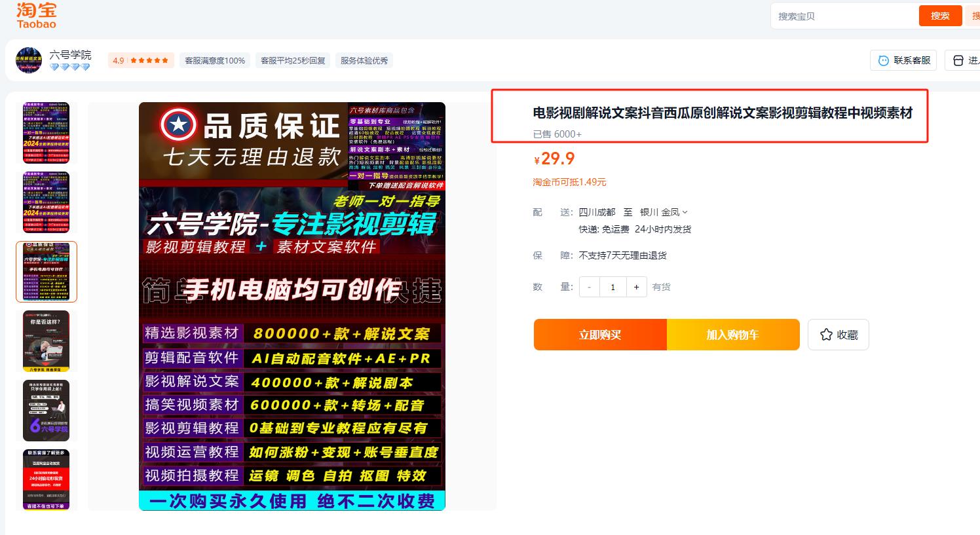Click 加入购物车 to add to cart
Image resolution: width=980 pixels, height=535 pixels.
[x=733, y=334]
